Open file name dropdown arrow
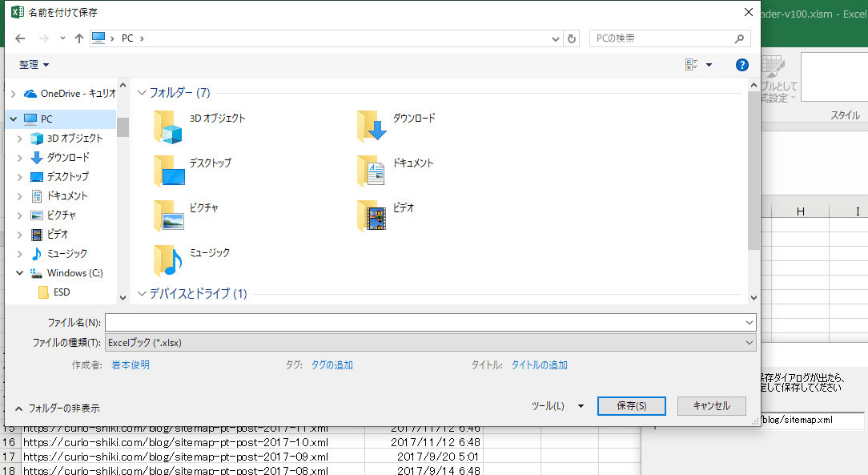868x475 pixels. pyautogui.click(x=749, y=322)
